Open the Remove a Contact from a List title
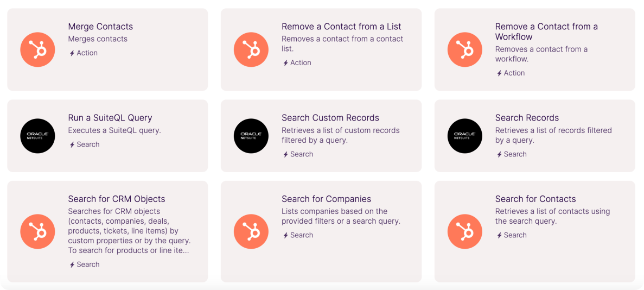 [341, 27]
